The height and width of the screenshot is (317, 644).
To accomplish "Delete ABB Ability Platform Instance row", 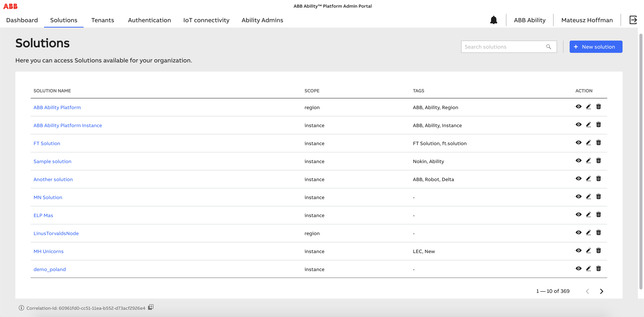I will click(599, 125).
